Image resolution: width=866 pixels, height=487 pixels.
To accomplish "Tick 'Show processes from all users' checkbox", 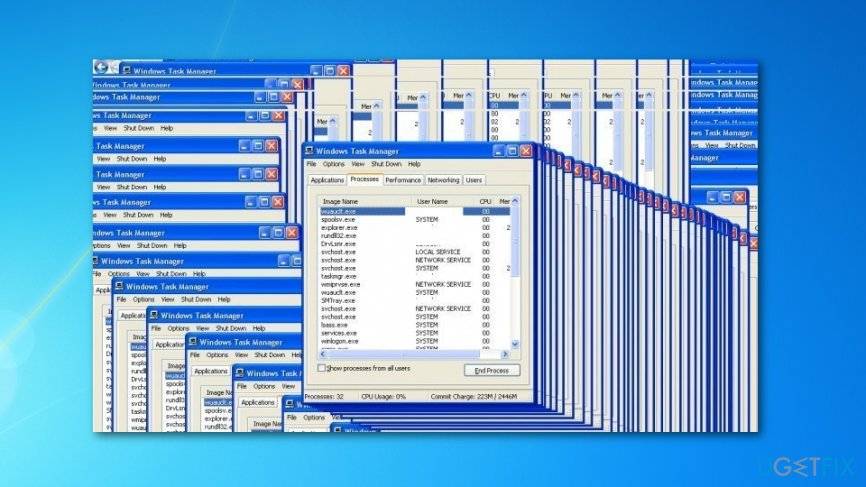I will click(321, 368).
